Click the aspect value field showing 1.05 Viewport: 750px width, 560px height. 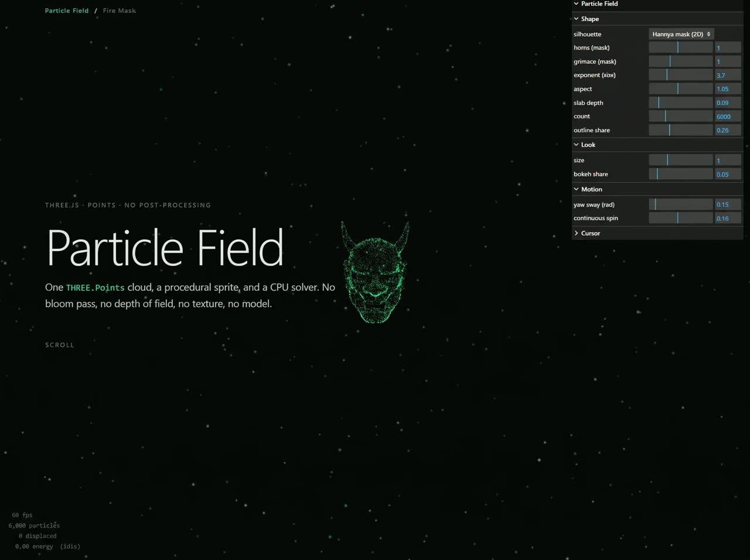728,89
